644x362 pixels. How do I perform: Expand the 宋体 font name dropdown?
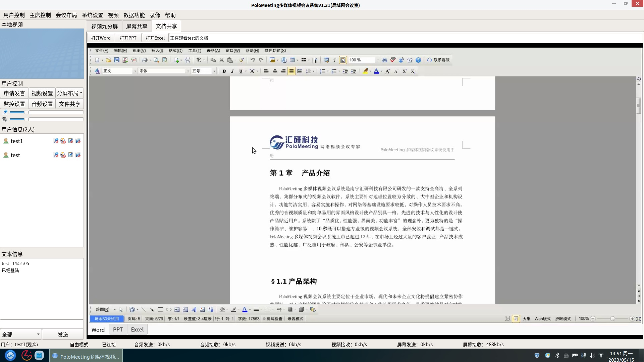[188, 71]
